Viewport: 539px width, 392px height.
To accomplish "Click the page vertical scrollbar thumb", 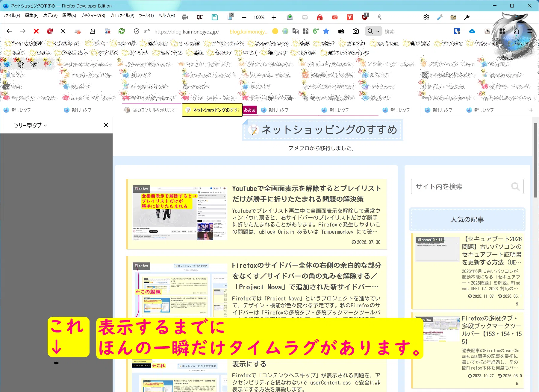I will click(x=535, y=160).
